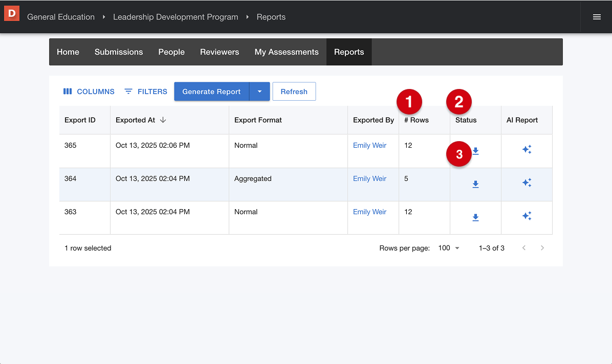Viewport: 612px width, 364px height.
Task: Open AI Report for export 365
Action: tap(527, 149)
